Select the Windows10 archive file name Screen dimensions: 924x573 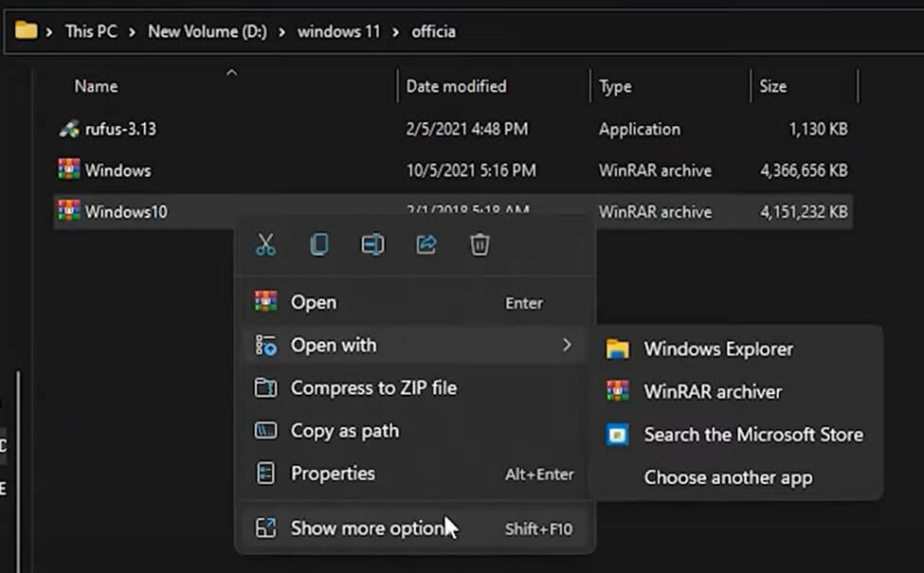click(x=126, y=211)
